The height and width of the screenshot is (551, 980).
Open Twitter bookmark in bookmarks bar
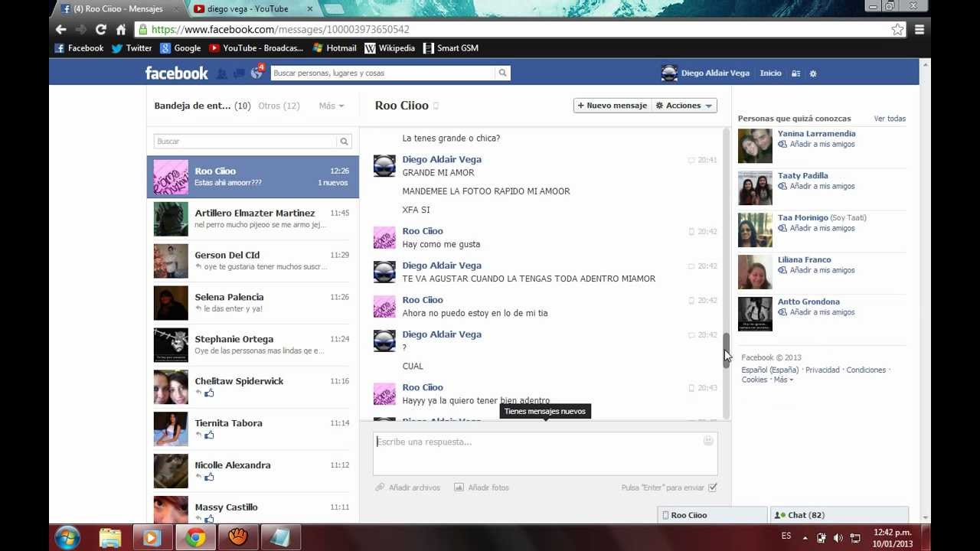point(132,48)
